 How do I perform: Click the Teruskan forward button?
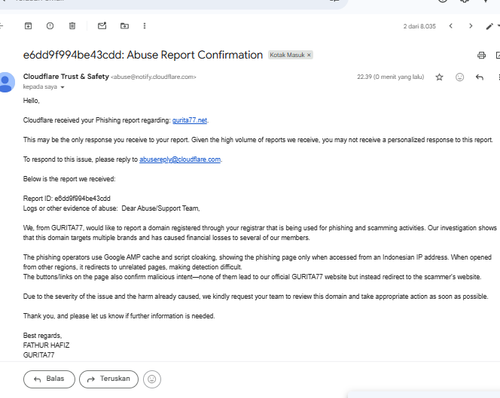pyautogui.click(x=109, y=379)
